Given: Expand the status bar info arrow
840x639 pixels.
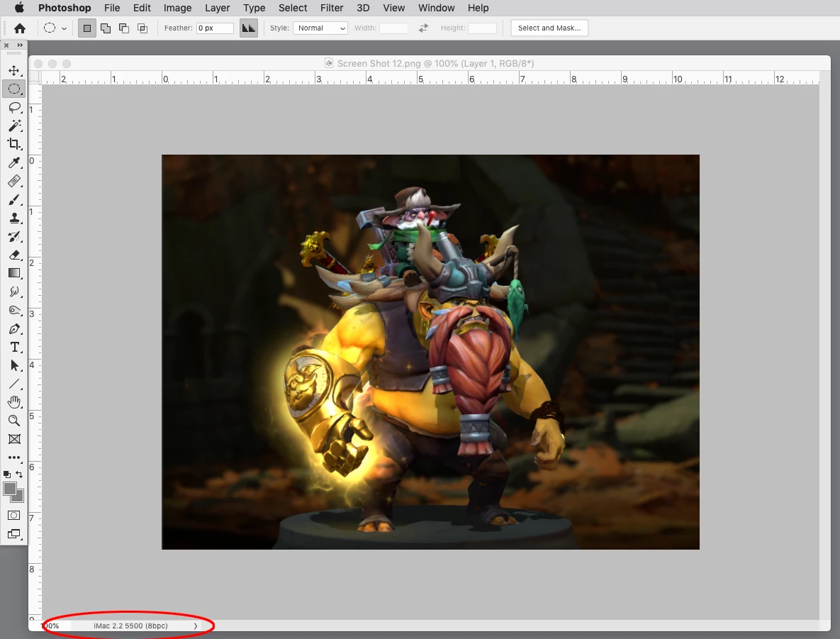Looking at the screenshot, I should 196,626.
